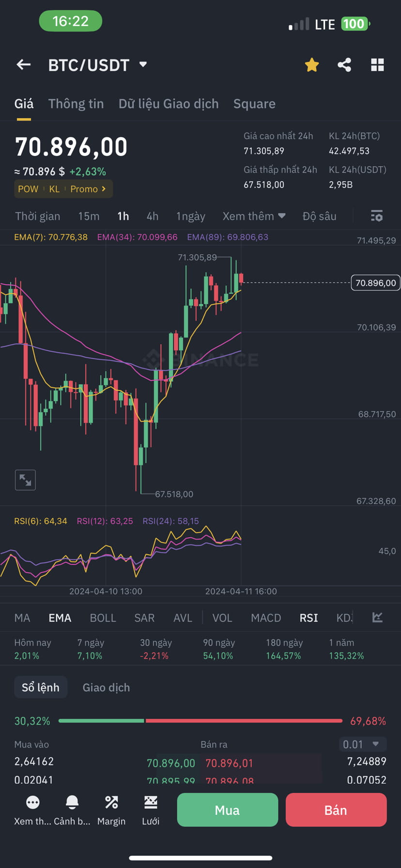The height and width of the screenshot is (868, 401).
Task: Select the chart style icon beside KDJ
Action: tap(377, 617)
